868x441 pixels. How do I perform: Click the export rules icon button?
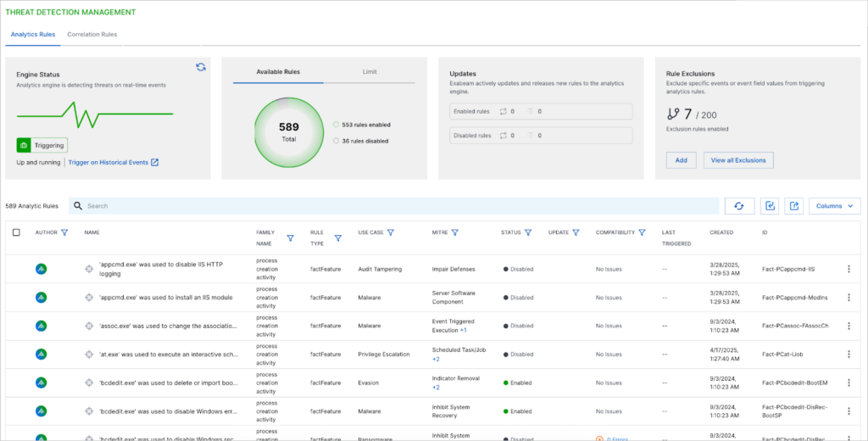[x=794, y=206]
